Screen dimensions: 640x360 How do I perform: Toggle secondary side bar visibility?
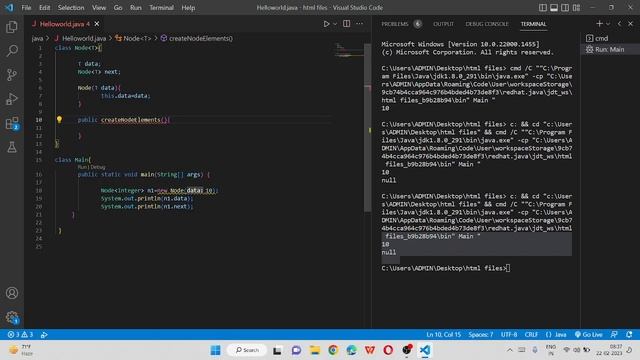pos(565,8)
